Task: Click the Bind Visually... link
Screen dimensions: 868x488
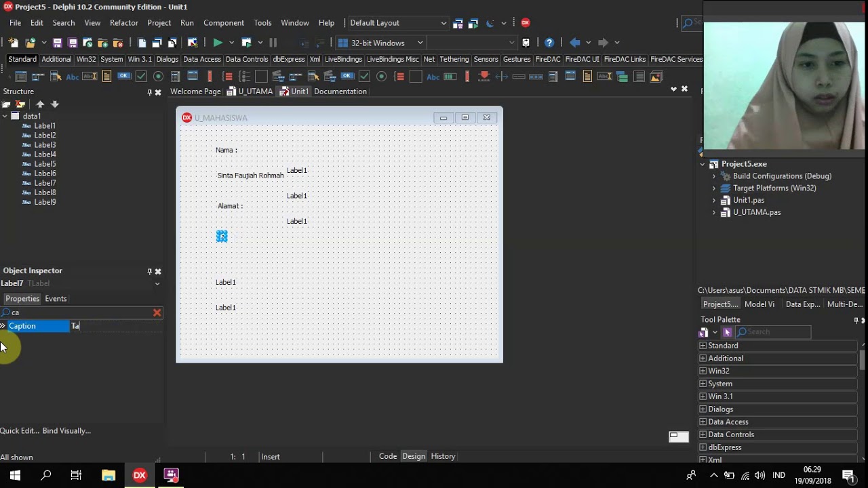Action: [66, 430]
